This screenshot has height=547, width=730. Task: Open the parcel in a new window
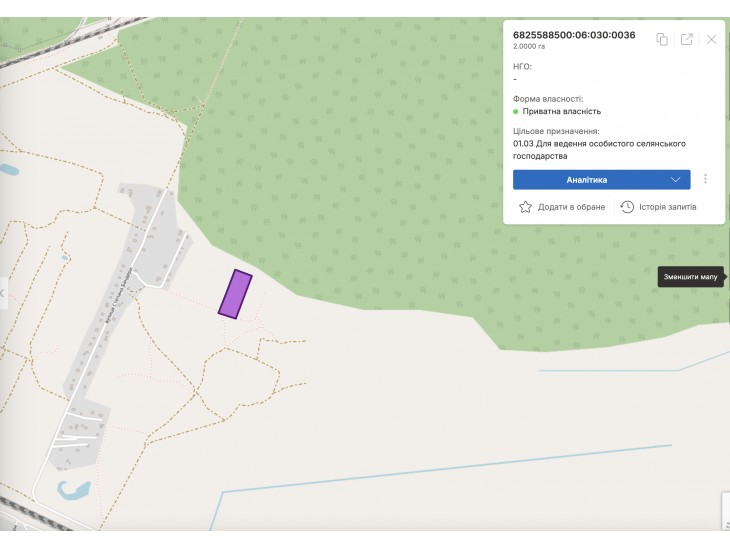[686, 40]
